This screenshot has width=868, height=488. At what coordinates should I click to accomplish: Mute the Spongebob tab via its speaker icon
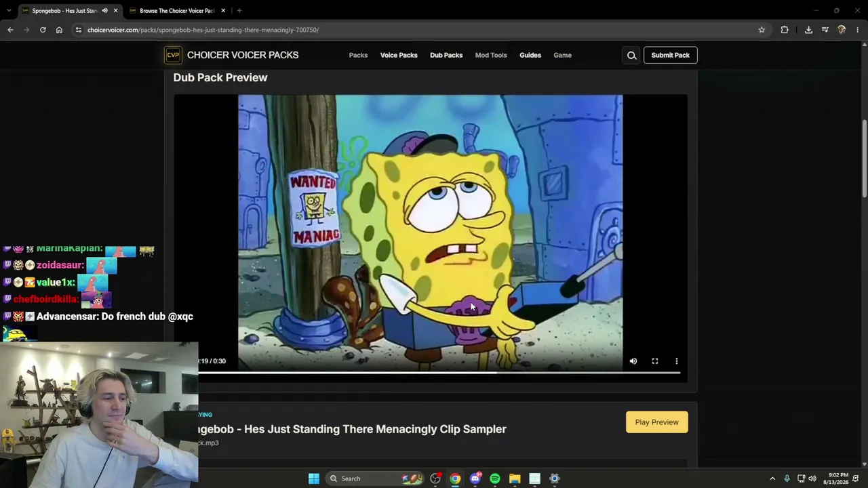pos(104,11)
